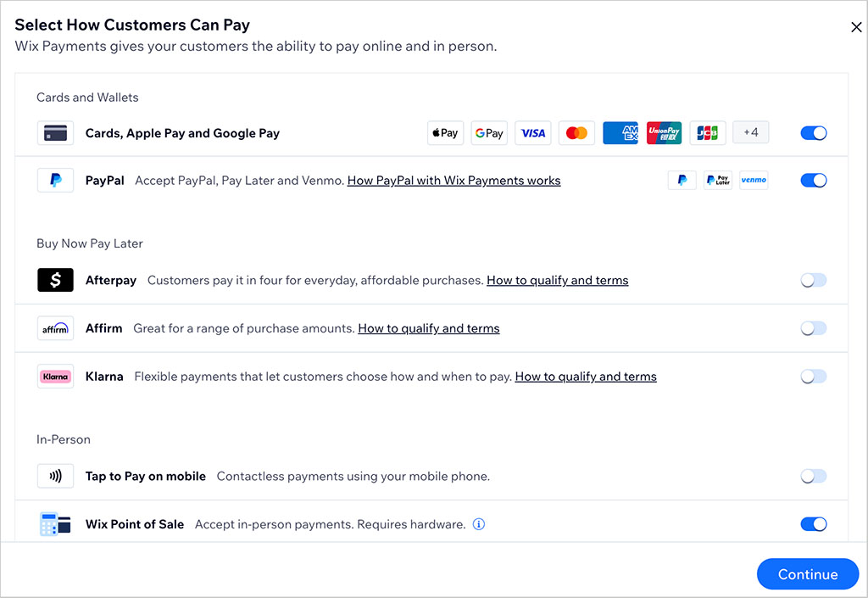Image resolution: width=868 pixels, height=598 pixels.
Task: Click the Buy Now Pay Later section heading
Action: pos(90,243)
